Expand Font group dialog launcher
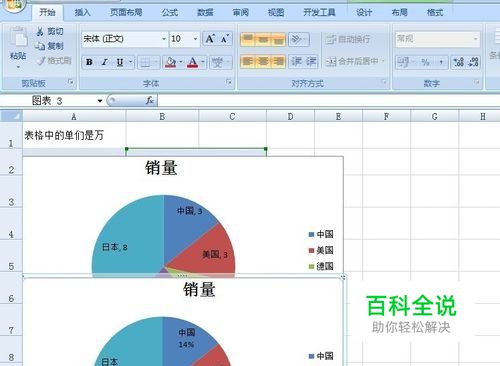This screenshot has width=500, height=366. pos(229,82)
